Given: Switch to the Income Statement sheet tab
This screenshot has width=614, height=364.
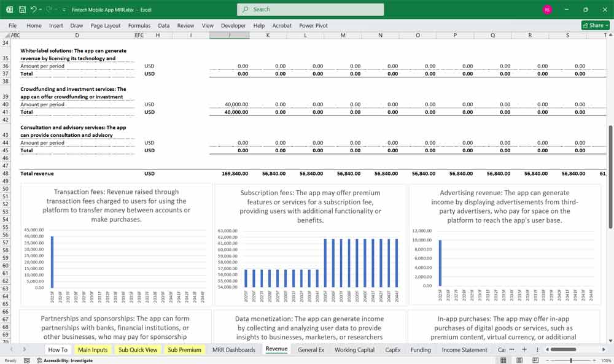Looking at the screenshot, I should [465, 349].
